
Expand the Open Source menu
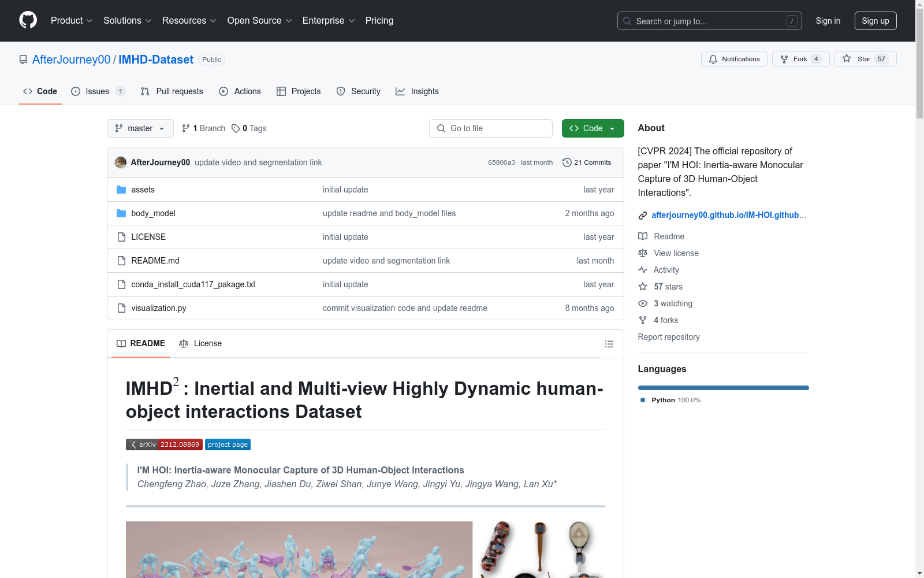[260, 20]
